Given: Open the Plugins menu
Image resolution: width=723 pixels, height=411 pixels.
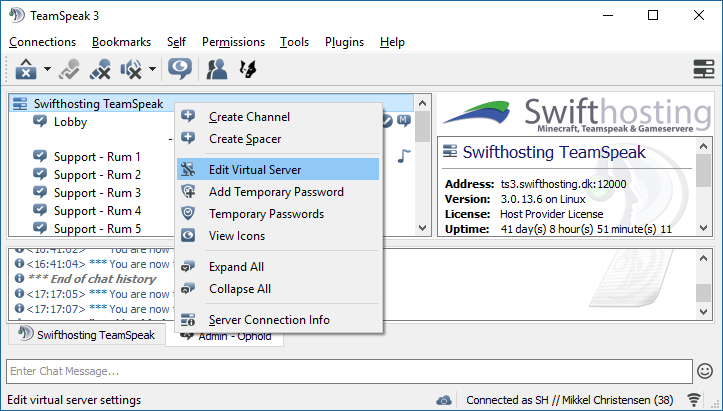Looking at the screenshot, I should pos(344,42).
